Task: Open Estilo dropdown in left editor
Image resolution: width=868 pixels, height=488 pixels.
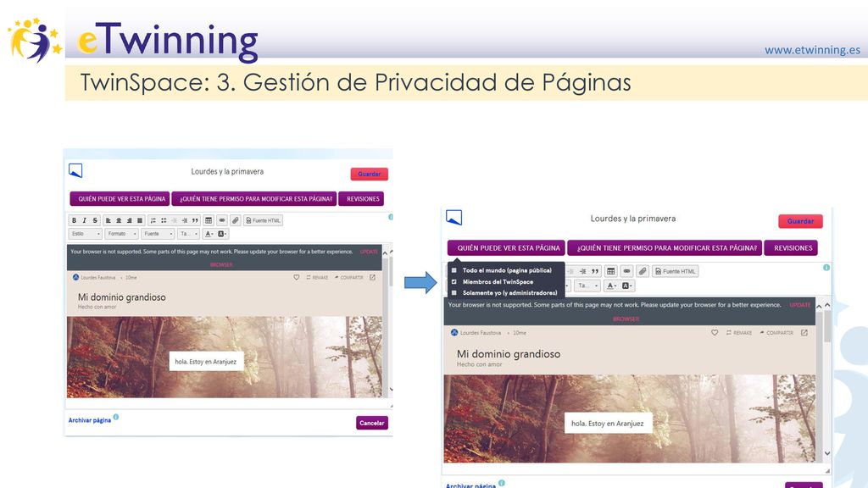Action: pos(86,234)
